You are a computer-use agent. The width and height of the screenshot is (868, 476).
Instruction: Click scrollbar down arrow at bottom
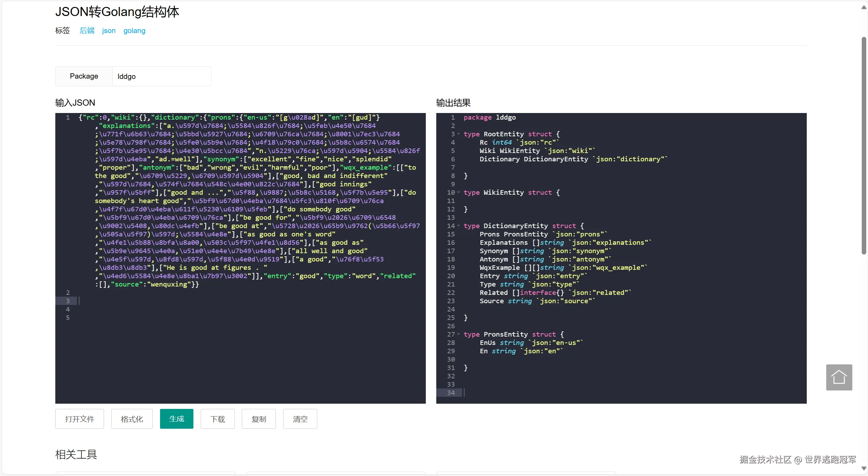point(864,468)
